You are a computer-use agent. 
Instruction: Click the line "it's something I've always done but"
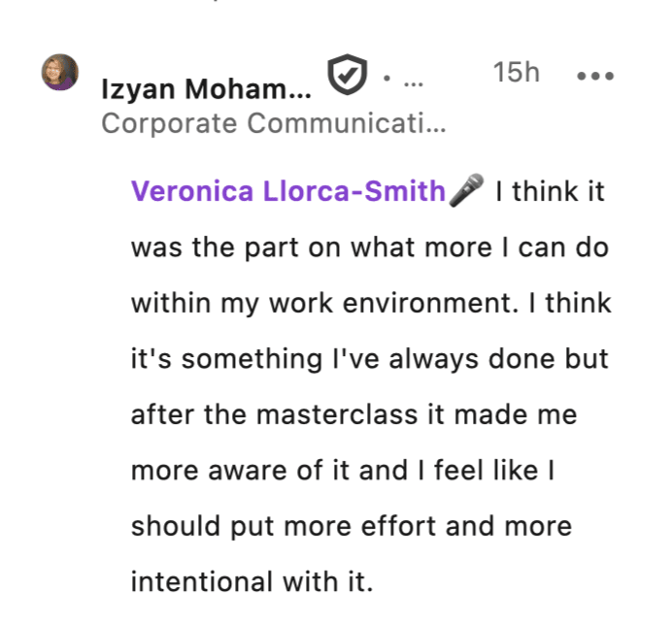[369, 359]
